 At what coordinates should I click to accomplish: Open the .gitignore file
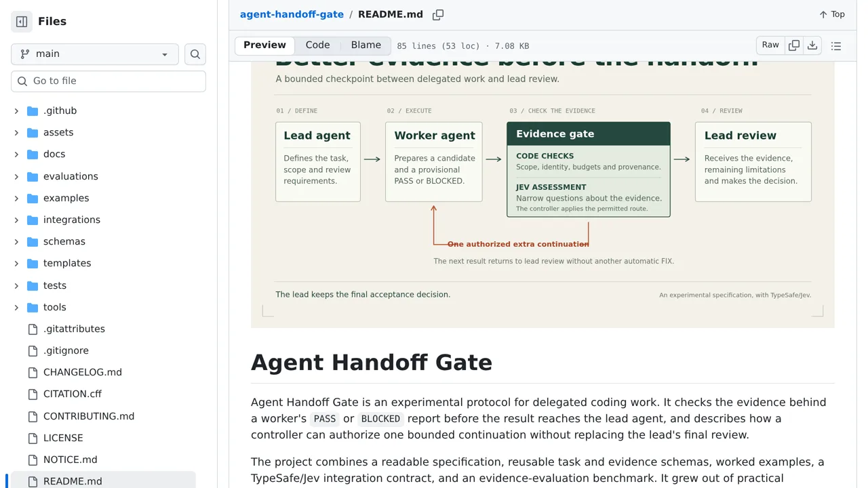(66, 350)
